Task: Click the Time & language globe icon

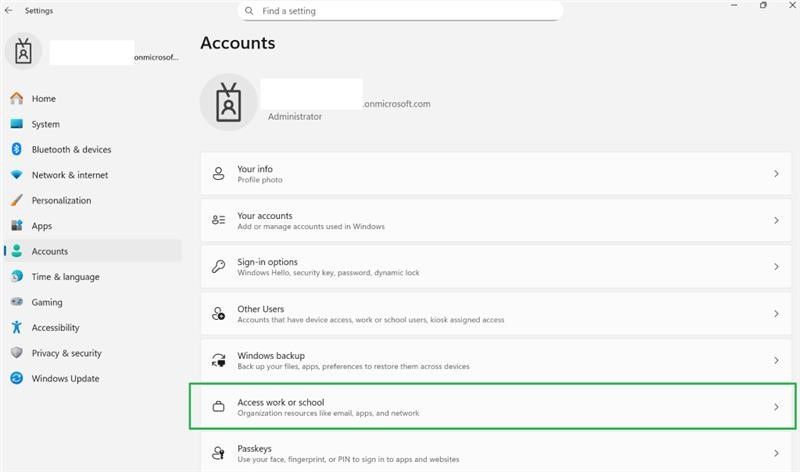Action: [x=17, y=276]
